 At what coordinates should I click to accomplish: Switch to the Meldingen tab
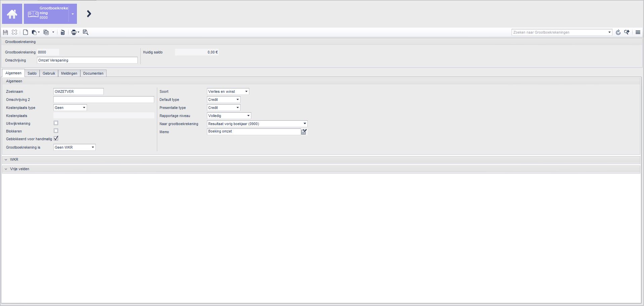[x=69, y=73]
